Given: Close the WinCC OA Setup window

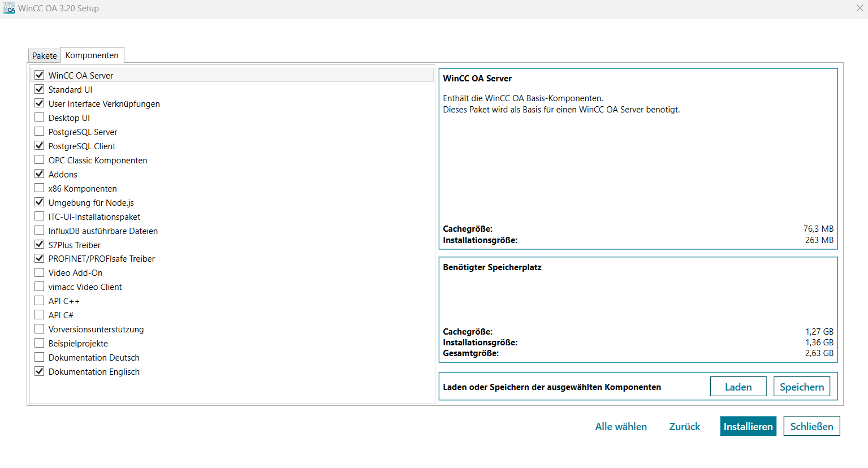Looking at the screenshot, I should (860, 8).
